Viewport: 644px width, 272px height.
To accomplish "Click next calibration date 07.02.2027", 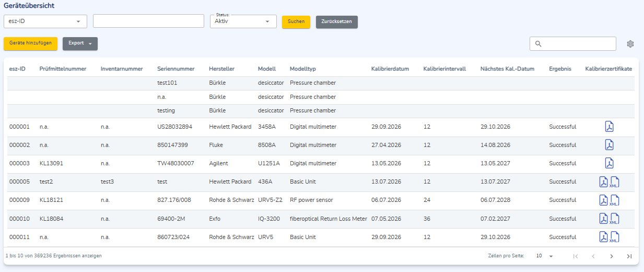I will point(495,219).
